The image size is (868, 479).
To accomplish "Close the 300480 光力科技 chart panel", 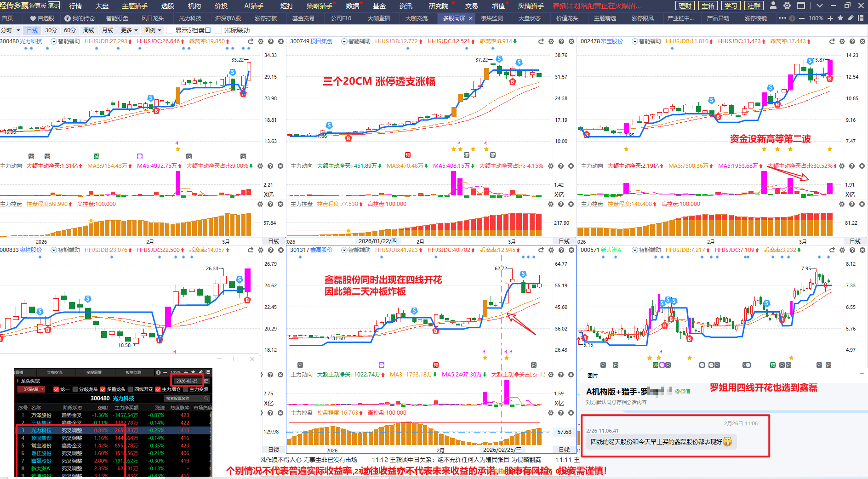I will click(x=281, y=41).
